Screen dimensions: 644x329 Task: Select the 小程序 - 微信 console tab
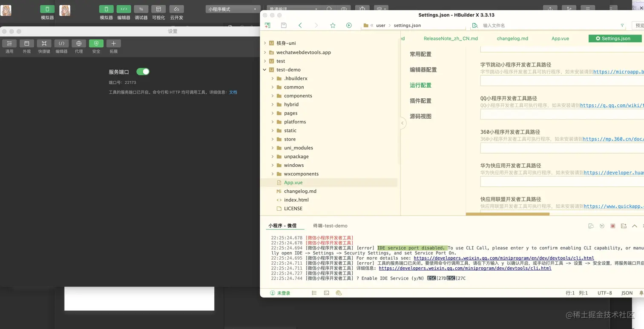282,226
